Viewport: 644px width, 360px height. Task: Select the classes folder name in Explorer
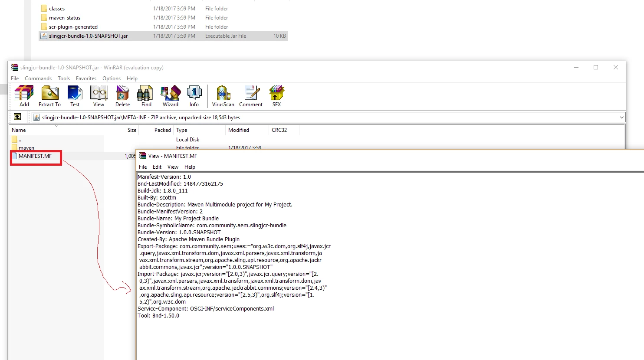tap(57, 9)
